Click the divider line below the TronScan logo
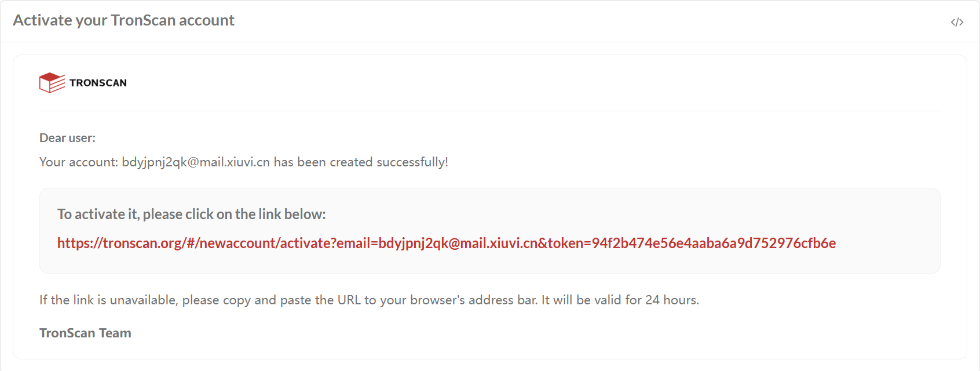This screenshot has height=371, width=980. click(489, 111)
